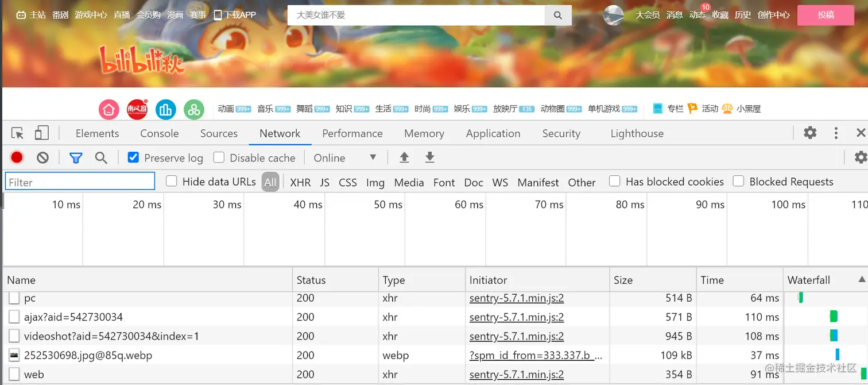Click the inspect element picker icon
The image size is (868, 385).
[x=18, y=133]
